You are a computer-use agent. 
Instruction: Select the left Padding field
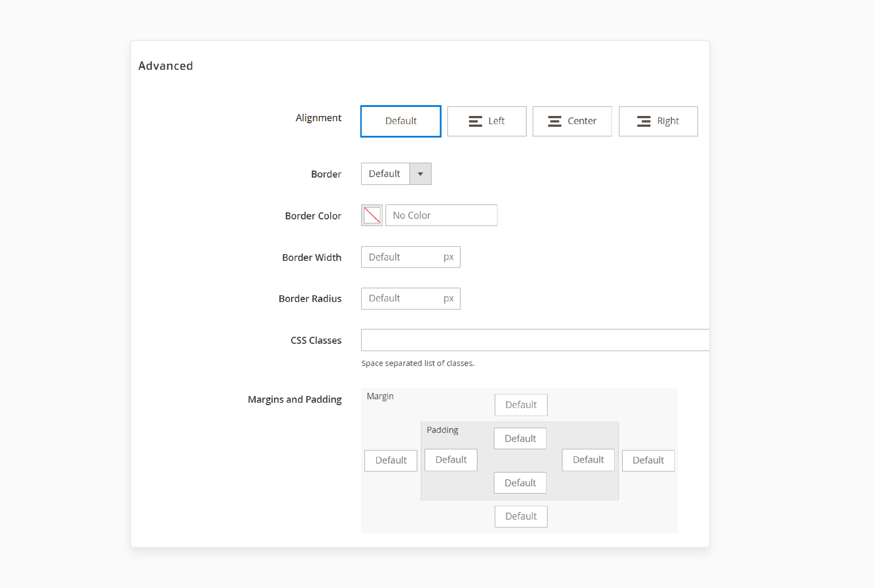(x=451, y=460)
